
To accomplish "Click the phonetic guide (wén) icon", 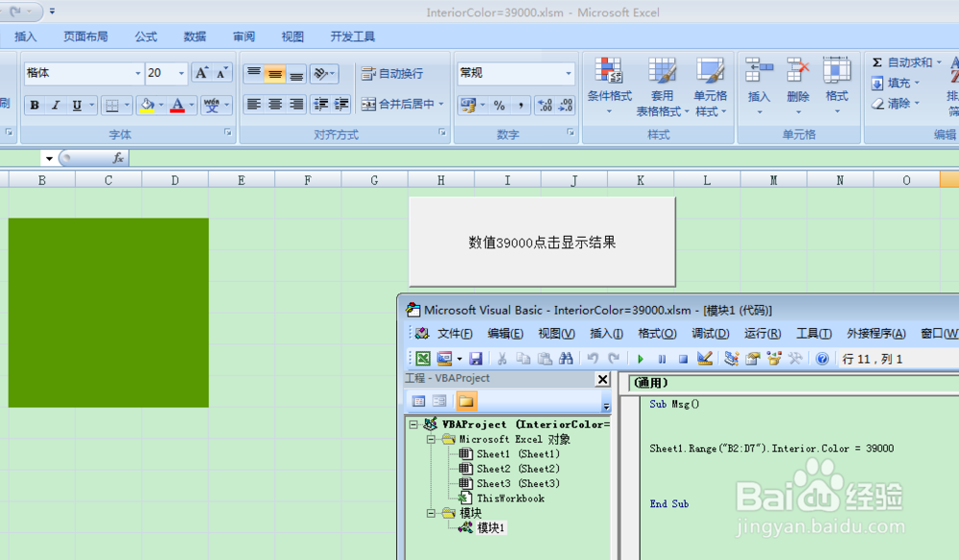I will point(212,105).
